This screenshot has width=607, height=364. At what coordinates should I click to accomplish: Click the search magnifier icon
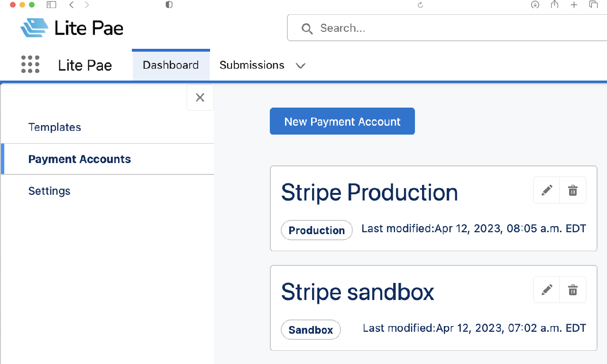[307, 29]
